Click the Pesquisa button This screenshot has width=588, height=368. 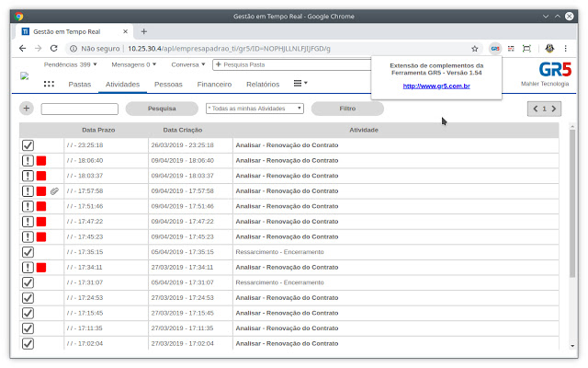[162, 109]
